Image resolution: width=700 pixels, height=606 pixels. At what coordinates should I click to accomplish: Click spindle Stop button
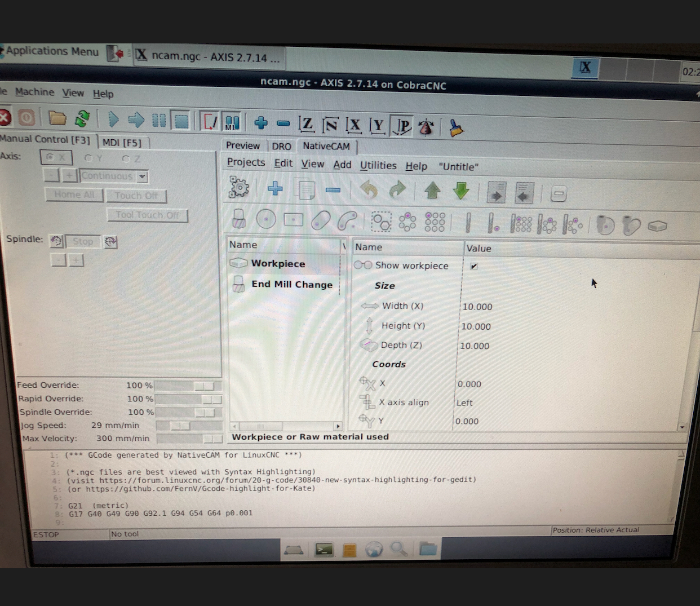pos(82,241)
